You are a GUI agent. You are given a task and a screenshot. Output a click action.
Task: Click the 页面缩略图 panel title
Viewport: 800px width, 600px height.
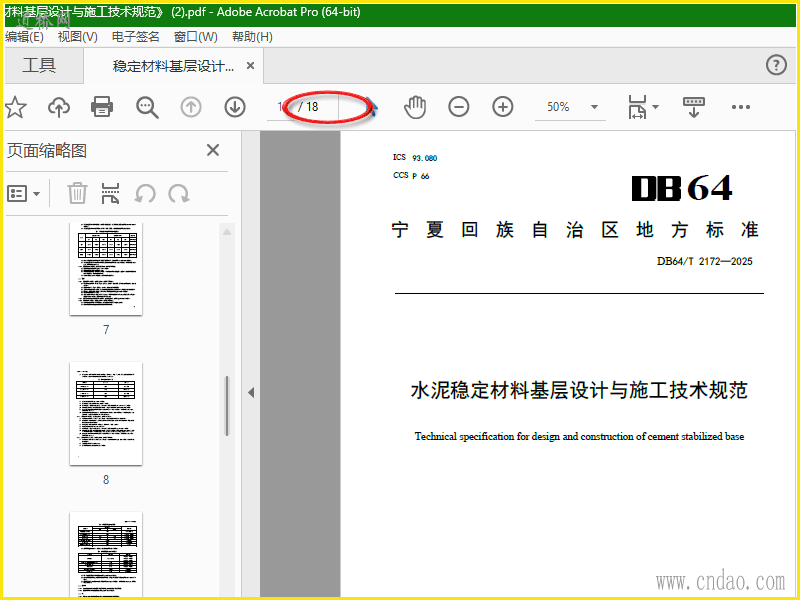pos(47,151)
